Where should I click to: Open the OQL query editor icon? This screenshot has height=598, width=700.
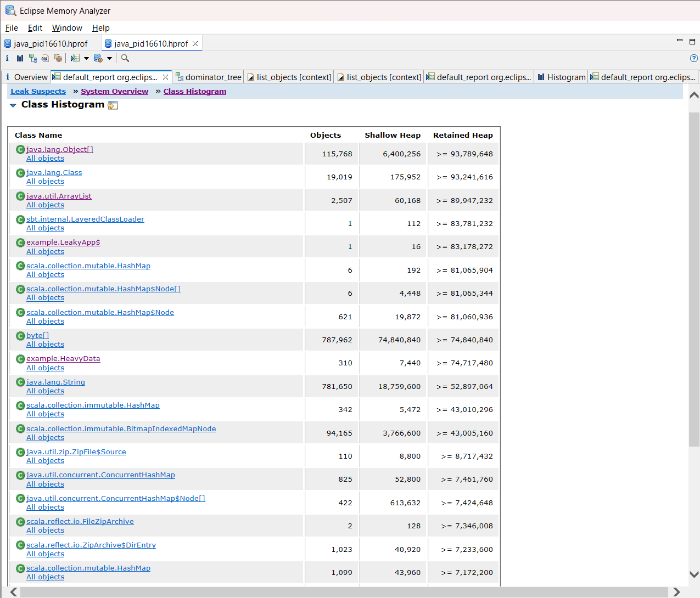(45, 58)
